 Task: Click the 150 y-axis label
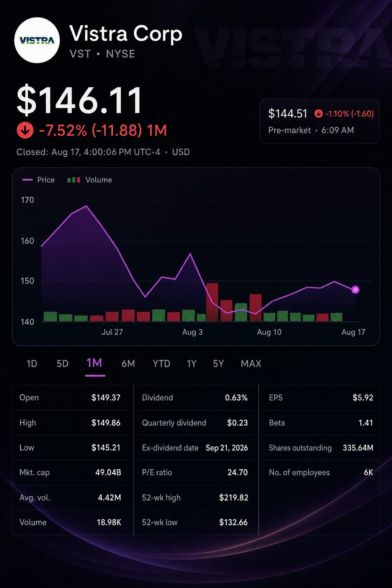(27, 281)
